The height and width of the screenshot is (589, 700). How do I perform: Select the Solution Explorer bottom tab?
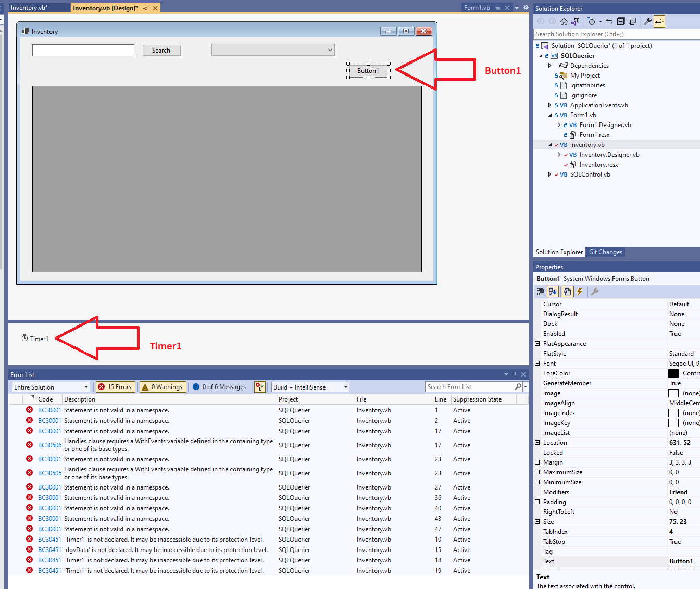(559, 252)
